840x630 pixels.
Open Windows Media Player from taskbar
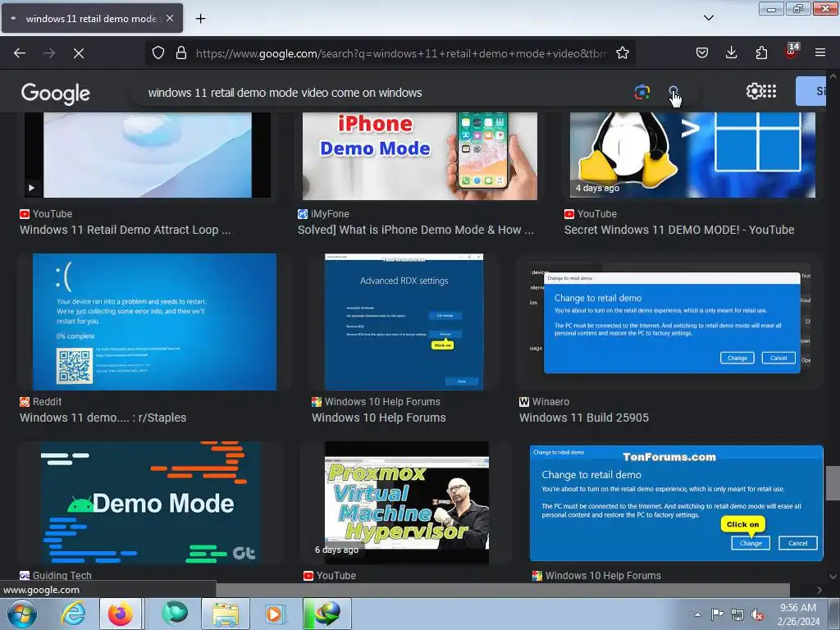[276, 614]
